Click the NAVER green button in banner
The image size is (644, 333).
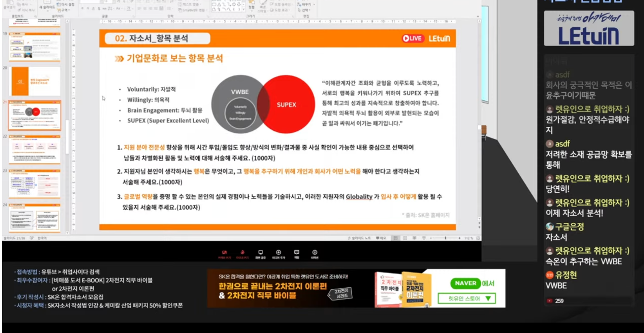click(466, 283)
